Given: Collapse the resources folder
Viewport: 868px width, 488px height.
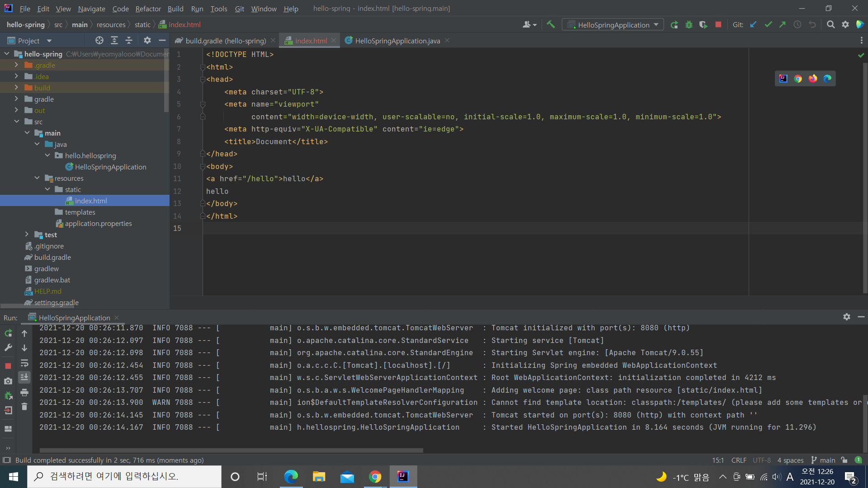Looking at the screenshot, I should click(38, 178).
